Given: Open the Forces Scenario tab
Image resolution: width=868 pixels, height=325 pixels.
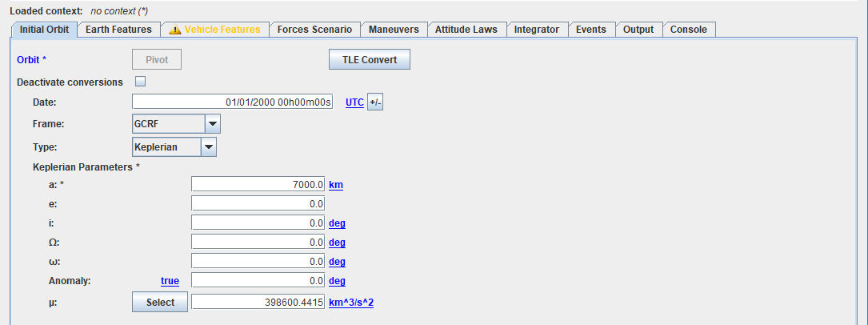Looking at the screenshot, I should pyautogui.click(x=314, y=30).
